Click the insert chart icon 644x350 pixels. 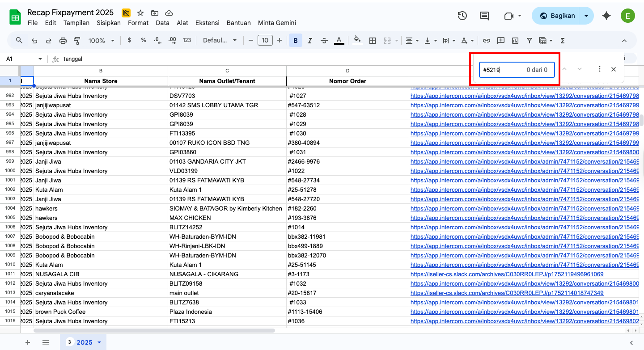click(x=515, y=41)
